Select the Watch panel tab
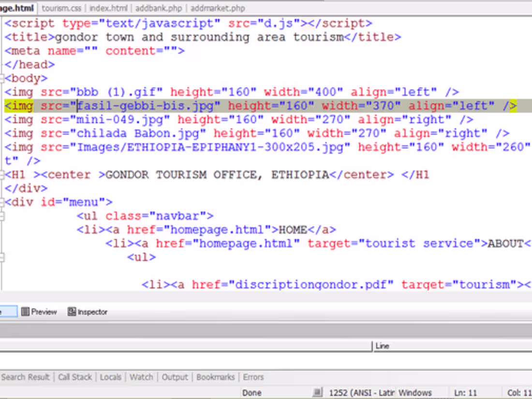The image size is (532, 399). point(141,377)
